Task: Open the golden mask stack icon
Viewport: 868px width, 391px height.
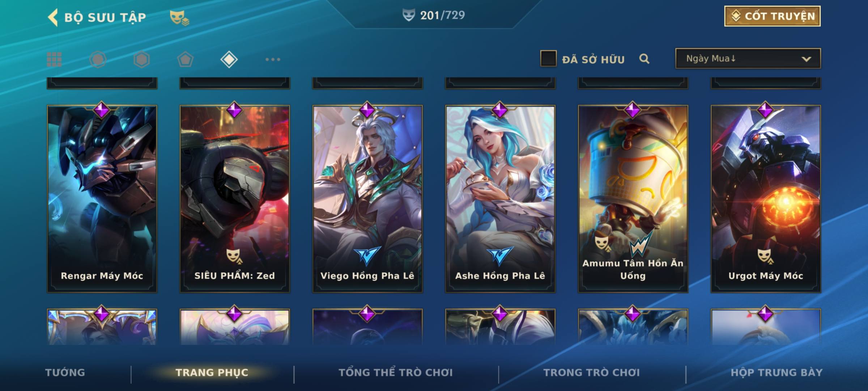Action: [179, 18]
